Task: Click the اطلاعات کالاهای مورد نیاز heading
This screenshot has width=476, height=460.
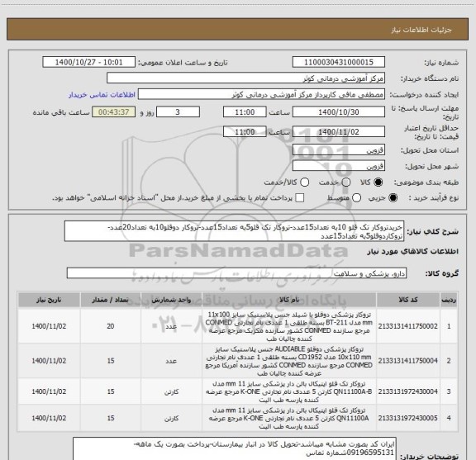Action: click(412, 252)
